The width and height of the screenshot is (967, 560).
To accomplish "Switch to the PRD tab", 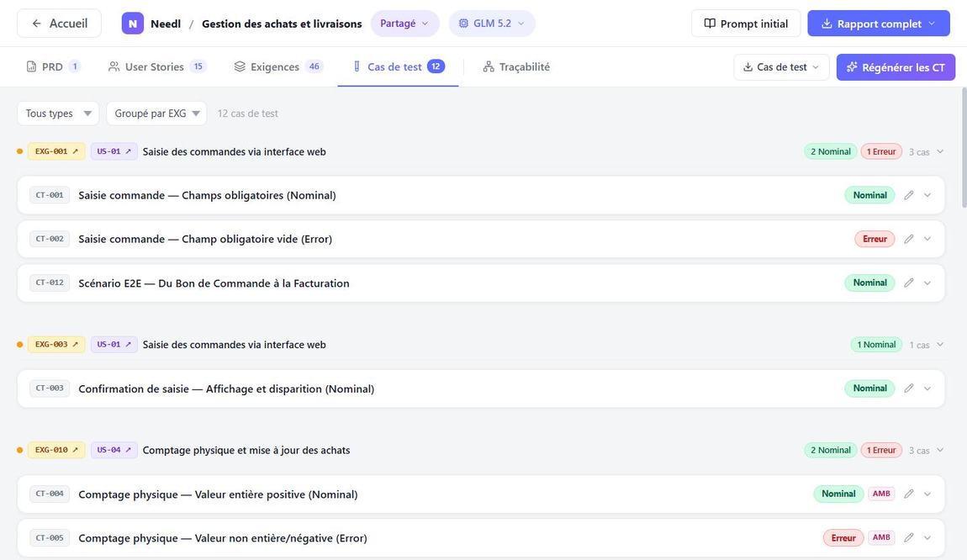I will pos(53,66).
